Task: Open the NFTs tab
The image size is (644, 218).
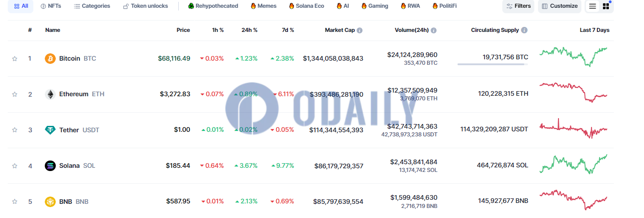Action: tap(51, 6)
